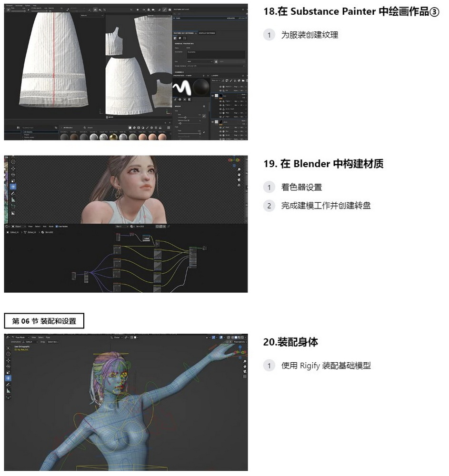The image size is (449, 476).
Task: Click grid view icon in Substance Painter shelf
Action: tap(169, 128)
